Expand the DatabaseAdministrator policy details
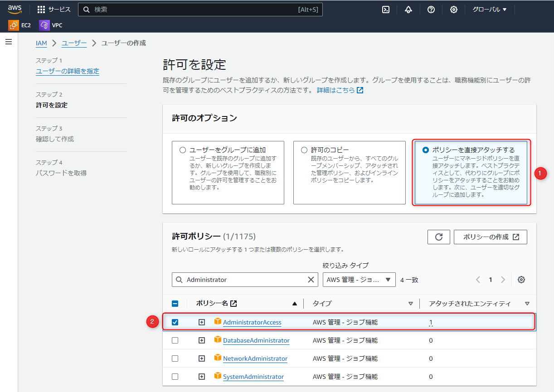 coord(202,340)
